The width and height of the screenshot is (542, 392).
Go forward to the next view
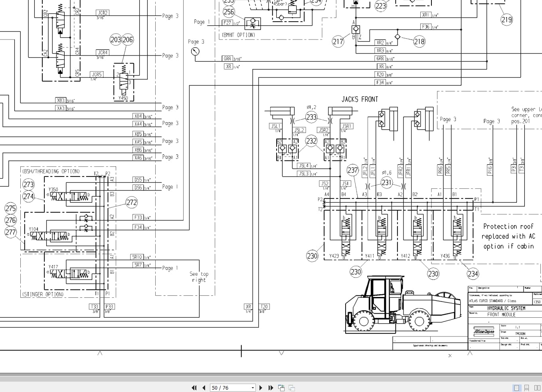coord(291,388)
